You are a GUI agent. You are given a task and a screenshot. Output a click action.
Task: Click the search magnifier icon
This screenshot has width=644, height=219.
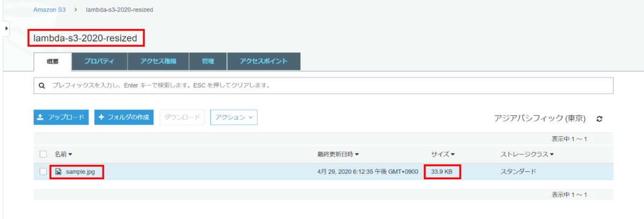[42, 85]
